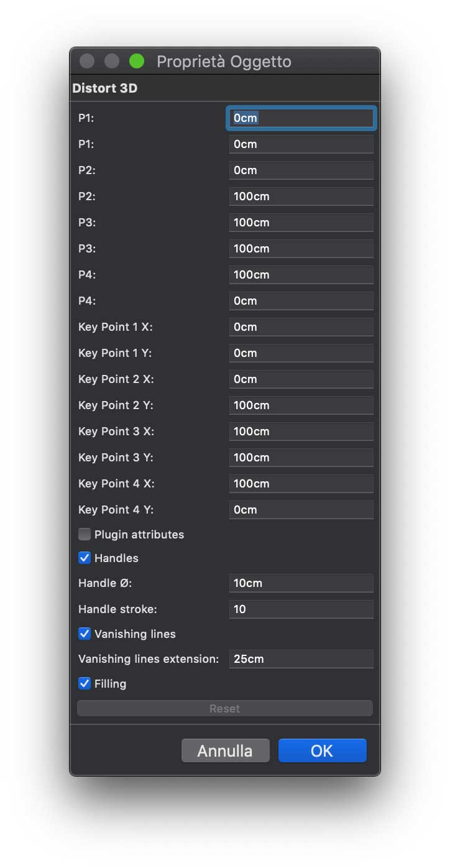Activate the Reset button
Image resolution: width=450 pixels, height=868 pixels.
click(224, 708)
